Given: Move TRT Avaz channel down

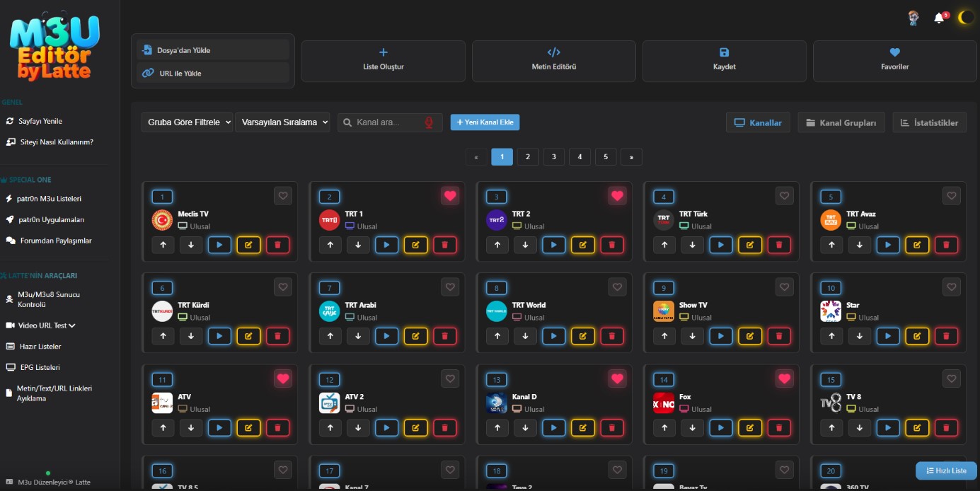Looking at the screenshot, I should click(x=859, y=245).
